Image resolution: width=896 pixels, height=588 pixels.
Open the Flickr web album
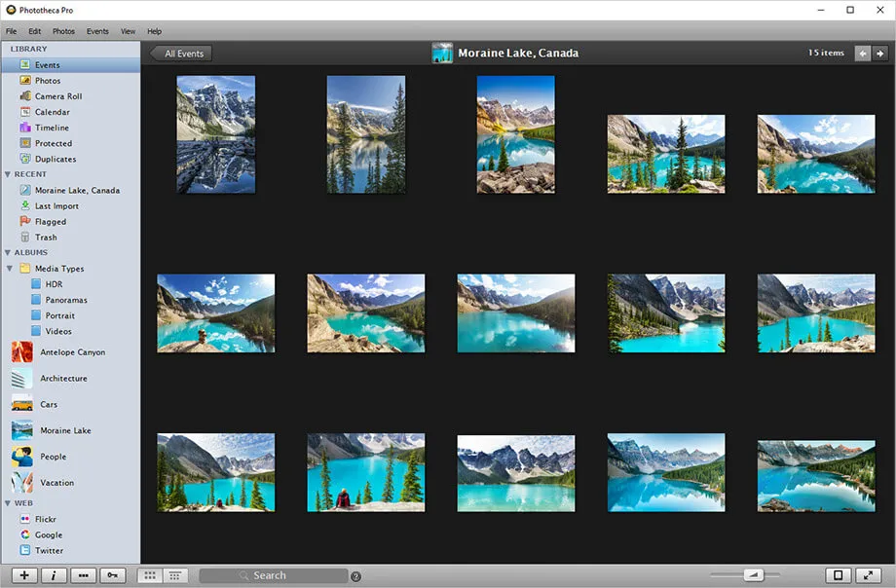47,519
